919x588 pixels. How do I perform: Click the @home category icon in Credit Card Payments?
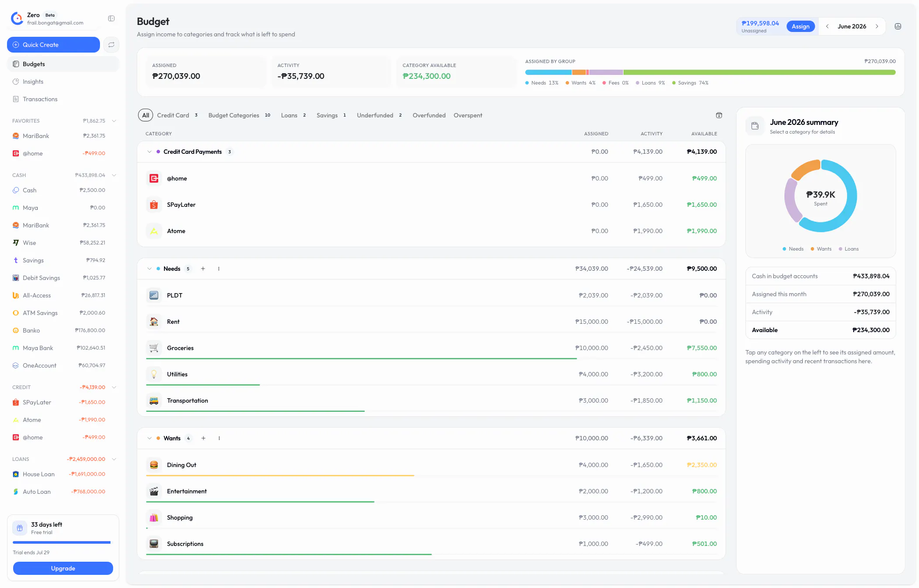point(154,178)
